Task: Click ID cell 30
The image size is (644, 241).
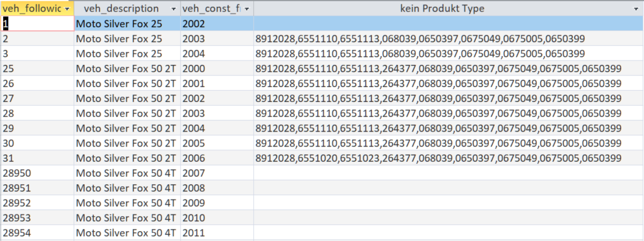Action: pyautogui.click(x=37, y=143)
